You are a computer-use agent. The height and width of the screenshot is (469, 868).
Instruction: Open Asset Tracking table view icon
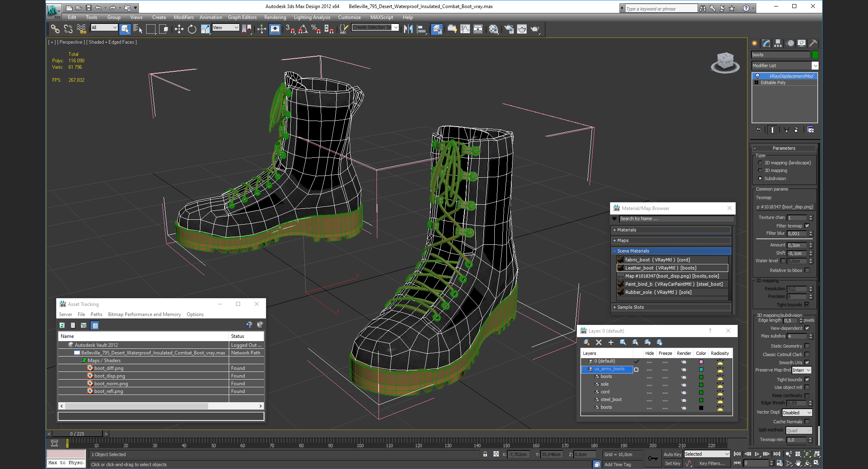tap(95, 325)
